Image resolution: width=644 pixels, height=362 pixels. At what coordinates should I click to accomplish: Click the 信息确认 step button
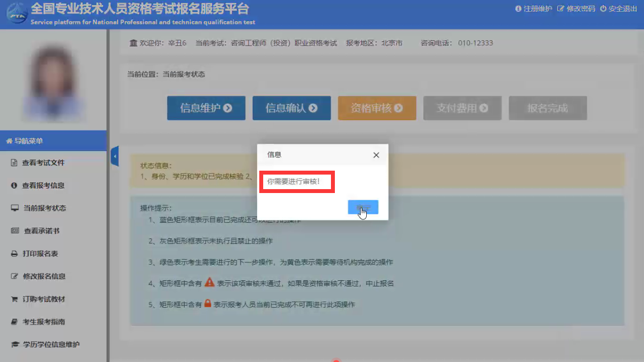point(291,108)
